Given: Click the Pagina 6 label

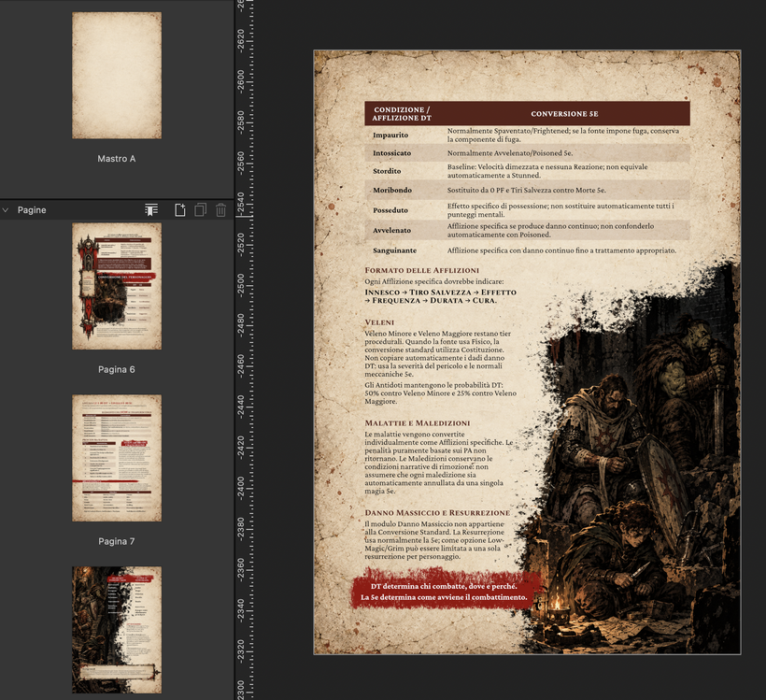Looking at the screenshot, I should tap(116, 369).
